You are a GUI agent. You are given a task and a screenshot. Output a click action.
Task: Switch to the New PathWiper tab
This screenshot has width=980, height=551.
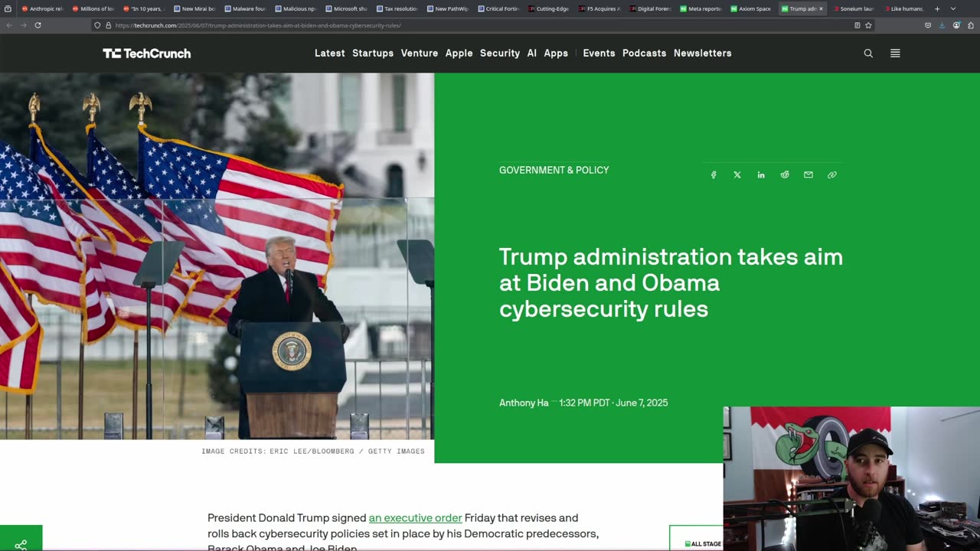[x=447, y=8]
